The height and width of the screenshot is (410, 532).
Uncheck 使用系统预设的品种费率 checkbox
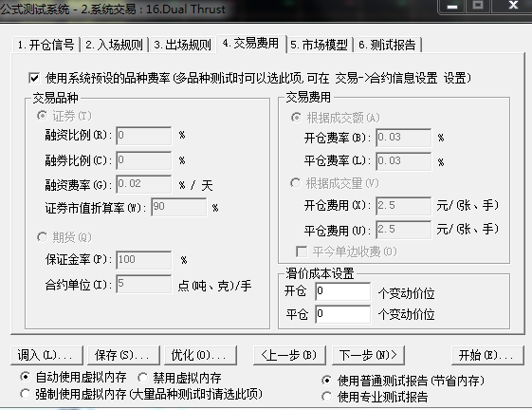click(x=34, y=78)
